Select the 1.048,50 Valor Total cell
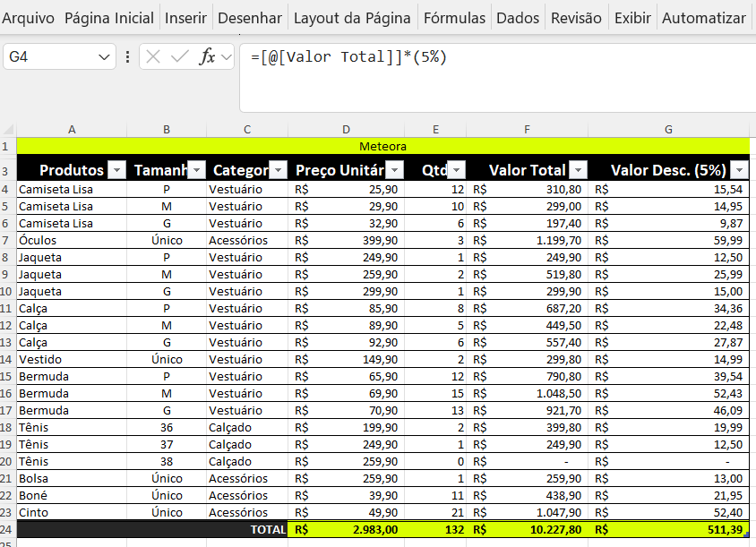 coord(528,393)
